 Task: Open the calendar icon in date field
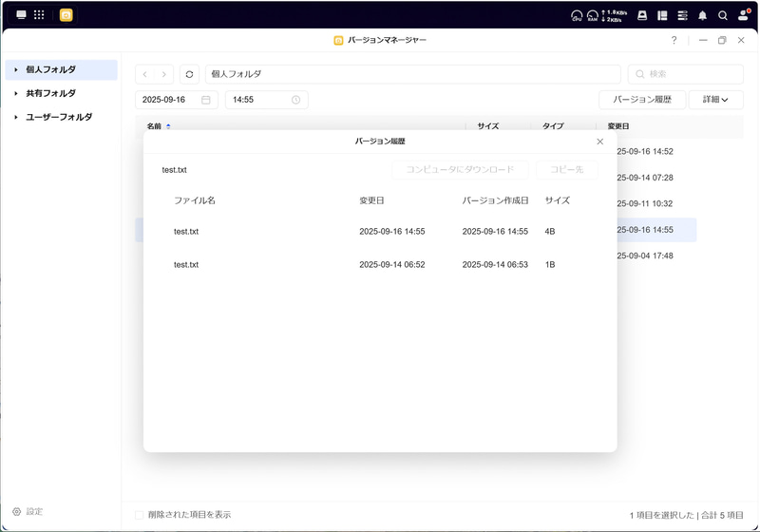[x=206, y=100]
